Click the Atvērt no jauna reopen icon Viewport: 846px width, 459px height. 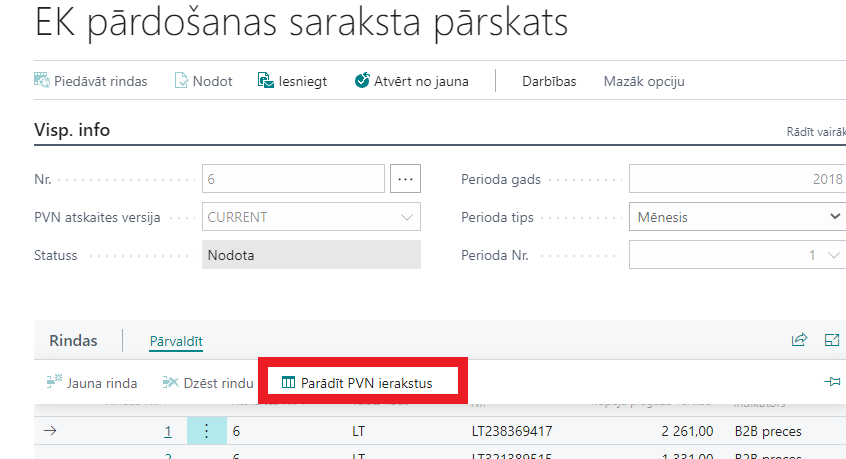pyautogui.click(x=362, y=81)
